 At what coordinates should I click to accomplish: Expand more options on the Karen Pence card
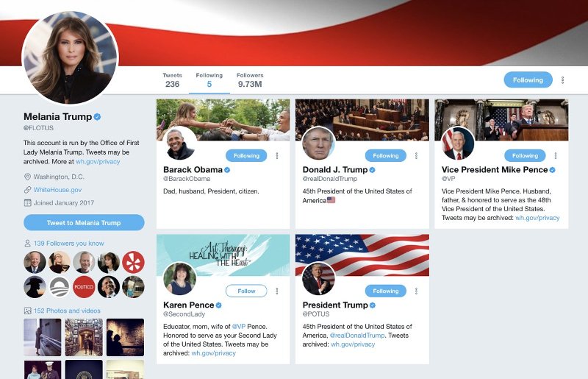tap(277, 291)
